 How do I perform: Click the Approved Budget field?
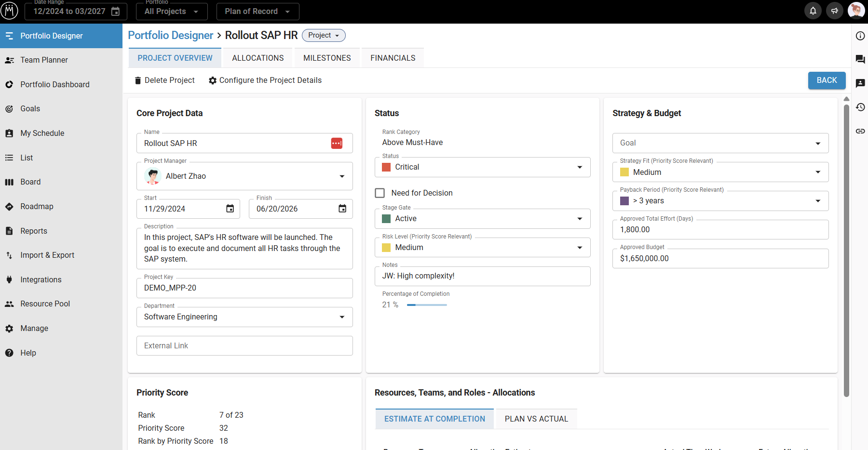720,259
